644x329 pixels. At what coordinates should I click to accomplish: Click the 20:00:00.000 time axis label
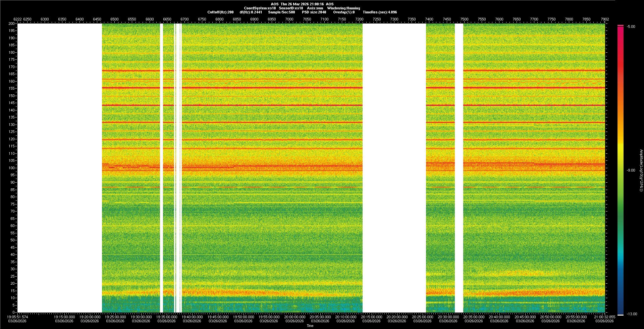294,317
